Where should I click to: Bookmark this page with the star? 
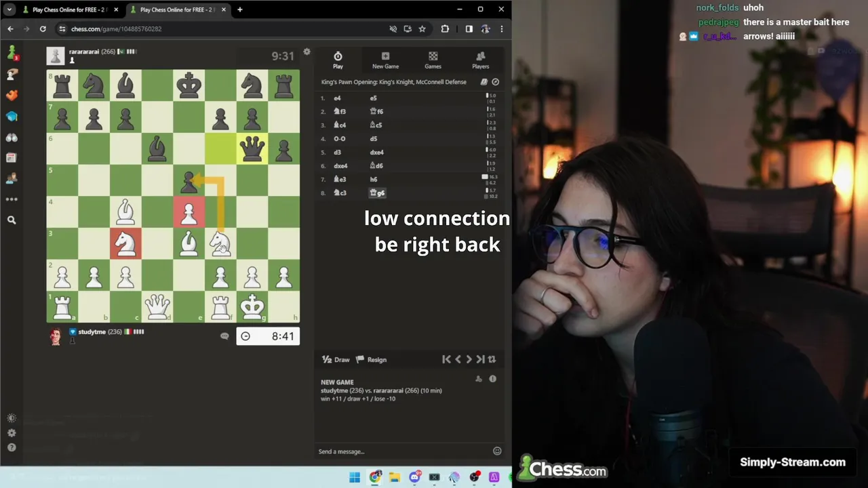coord(422,28)
